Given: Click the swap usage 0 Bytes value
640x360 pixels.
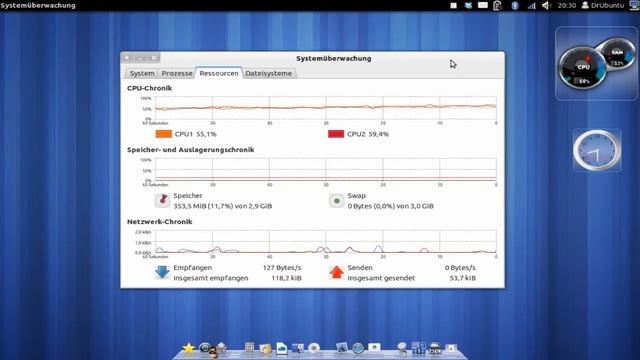Looking at the screenshot, I should (x=391, y=206).
